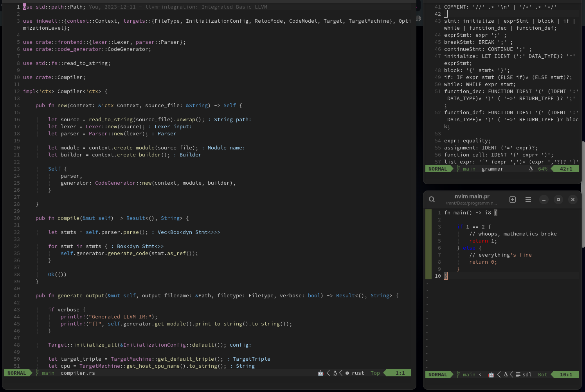Click 'fn main() -> i8' in main.pr

point(468,213)
